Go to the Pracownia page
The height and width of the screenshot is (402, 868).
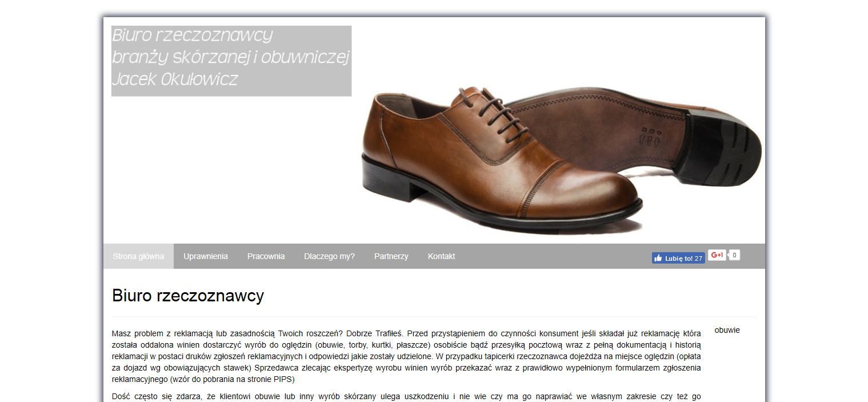coord(266,256)
